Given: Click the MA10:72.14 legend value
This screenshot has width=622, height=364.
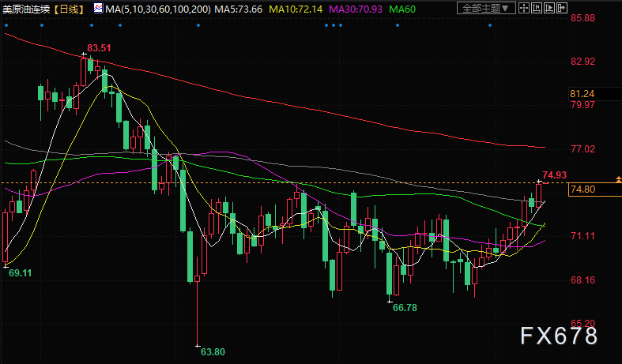Looking at the screenshot, I should click(x=296, y=9).
